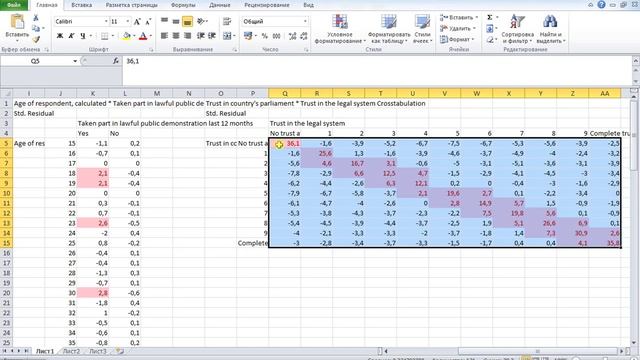Open the fill color yellow bucket swatch
This screenshot has width=640, height=360.
(x=127, y=36)
